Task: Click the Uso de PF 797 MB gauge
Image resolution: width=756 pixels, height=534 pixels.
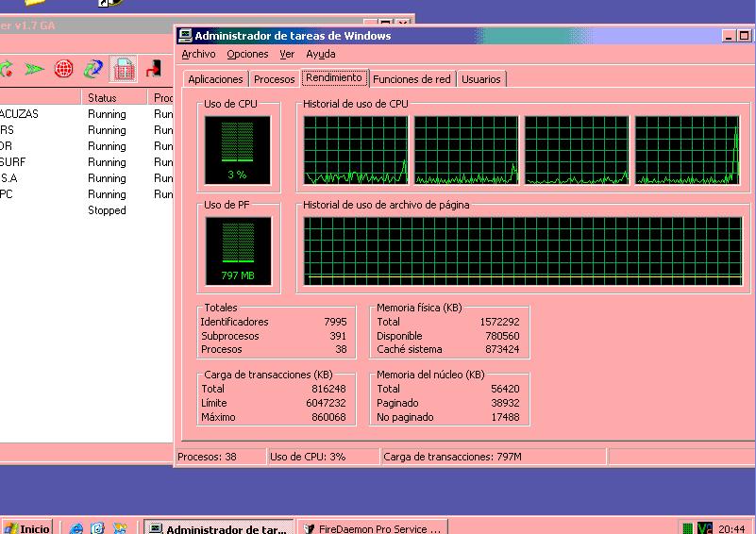Action: coord(238,251)
